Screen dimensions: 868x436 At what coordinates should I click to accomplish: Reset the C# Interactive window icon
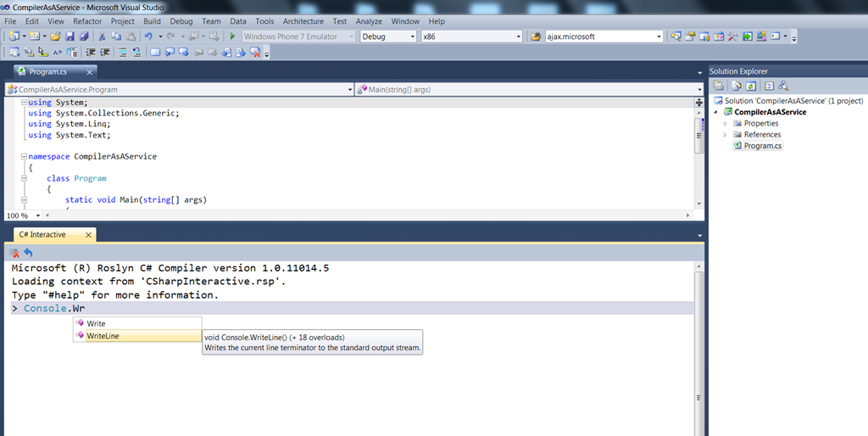coord(28,253)
